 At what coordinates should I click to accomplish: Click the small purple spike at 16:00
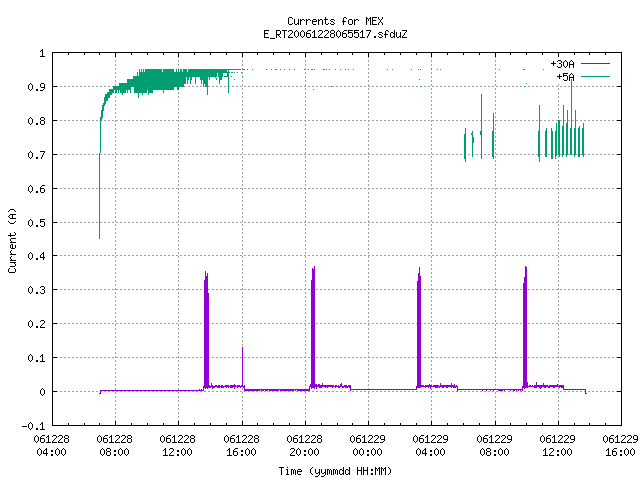pos(243,367)
